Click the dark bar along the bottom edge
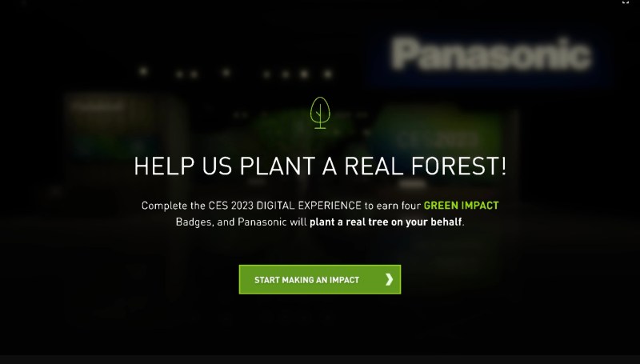The height and width of the screenshot is (364, 640). pyautogui.click(x=320, y=359)
